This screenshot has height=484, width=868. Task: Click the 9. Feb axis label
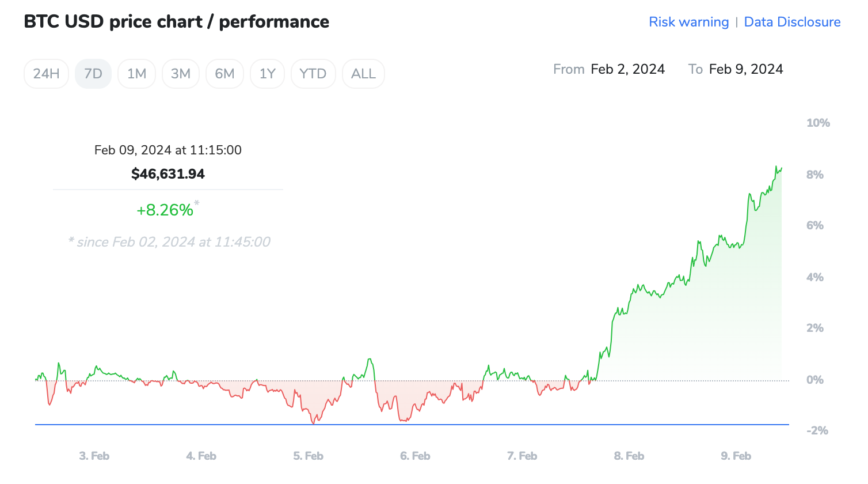[x=735, y=455]
